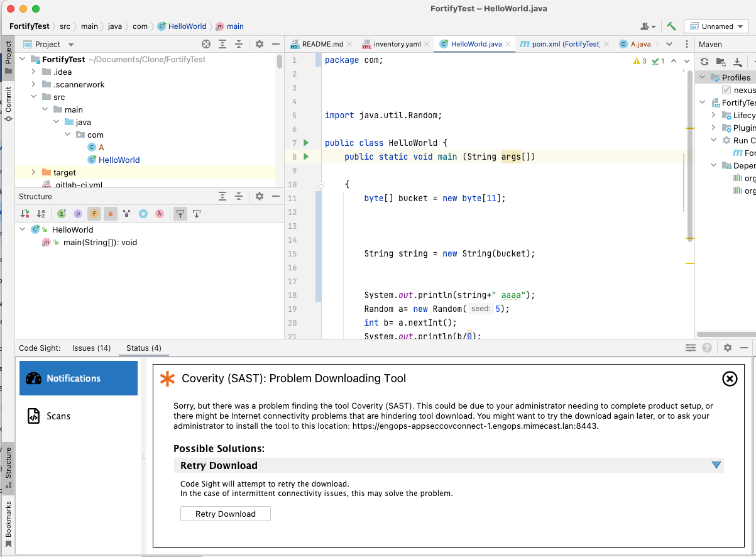Dismiss the Coverity notification with X
The width and height of the screenshot is (756, 557).
coord(730,378)
